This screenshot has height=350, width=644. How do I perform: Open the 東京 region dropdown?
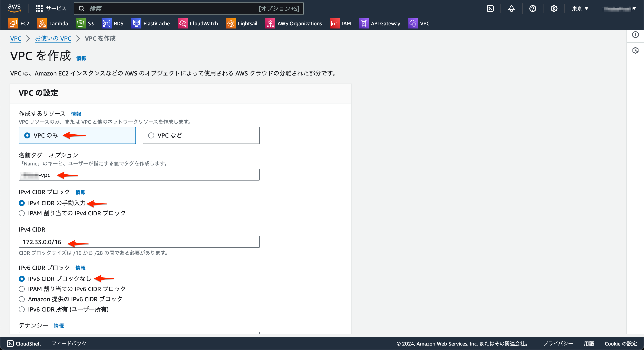click(579, 8)
